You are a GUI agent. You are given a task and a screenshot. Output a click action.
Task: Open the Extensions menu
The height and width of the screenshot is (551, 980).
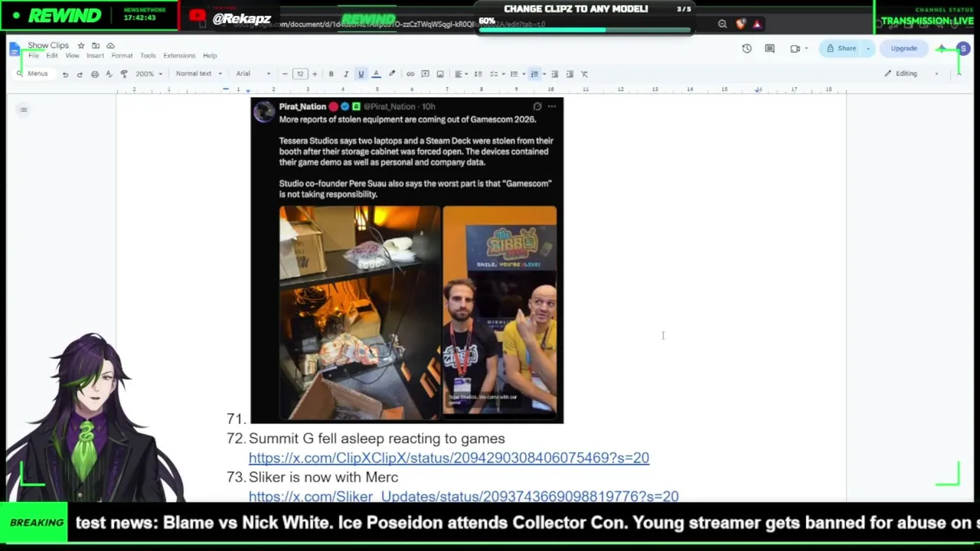point(179,56)
